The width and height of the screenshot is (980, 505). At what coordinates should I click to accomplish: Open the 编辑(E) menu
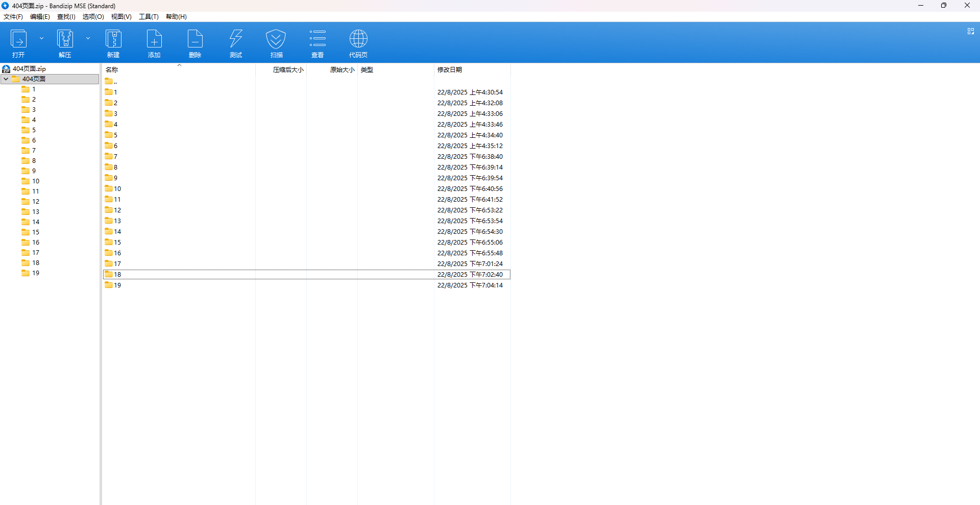coord(40,17)
